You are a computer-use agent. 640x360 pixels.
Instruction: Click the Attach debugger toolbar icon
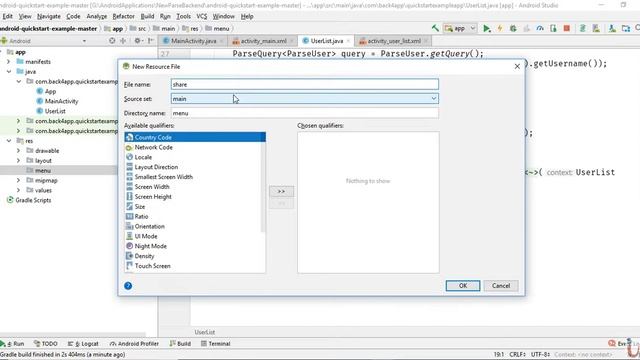(x=553, y=29)
